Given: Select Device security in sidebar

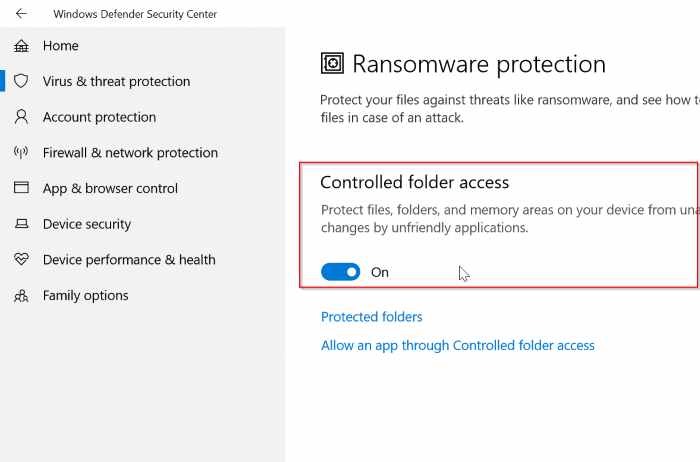Looking at the screenshot, I should 87,224.
